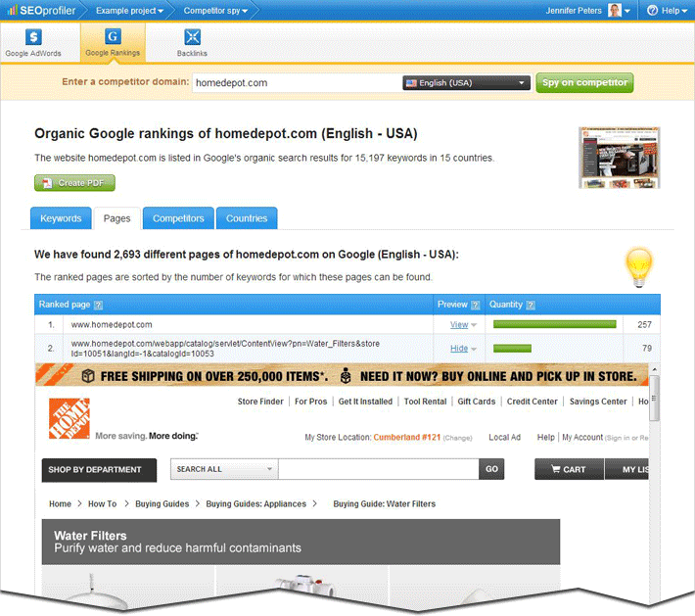Open the Example project dropdown
This screenshot has width=695, height=616.
coord(129,11)
